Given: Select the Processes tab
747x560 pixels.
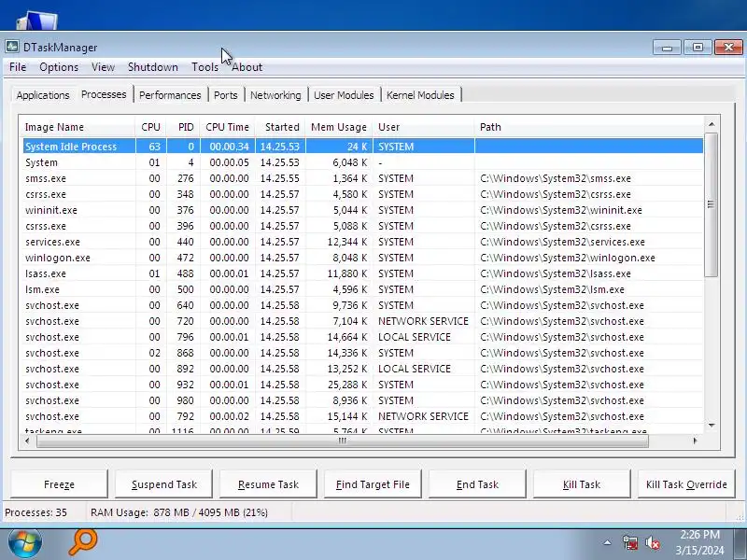Looking at the screenshot, I should (104, 94).
